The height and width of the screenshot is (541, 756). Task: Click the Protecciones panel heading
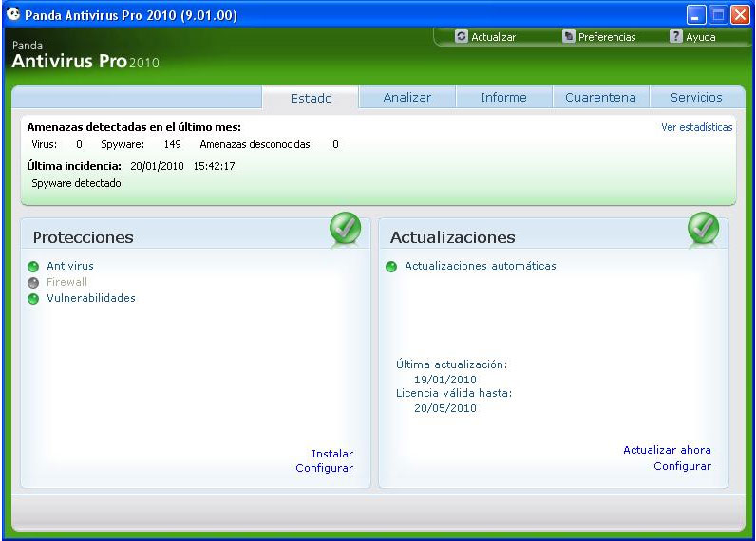[83, 237]
